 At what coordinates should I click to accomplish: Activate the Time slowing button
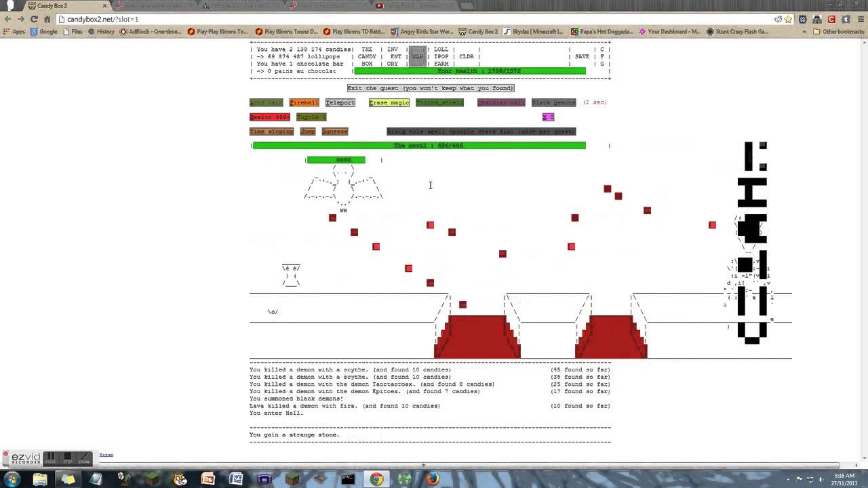[271, 131]
